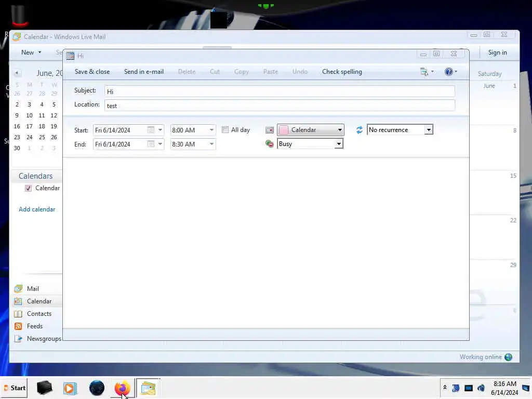This screenshot has width=532, height=399.
Task: Click the Saturday column header
Action: 489,74
